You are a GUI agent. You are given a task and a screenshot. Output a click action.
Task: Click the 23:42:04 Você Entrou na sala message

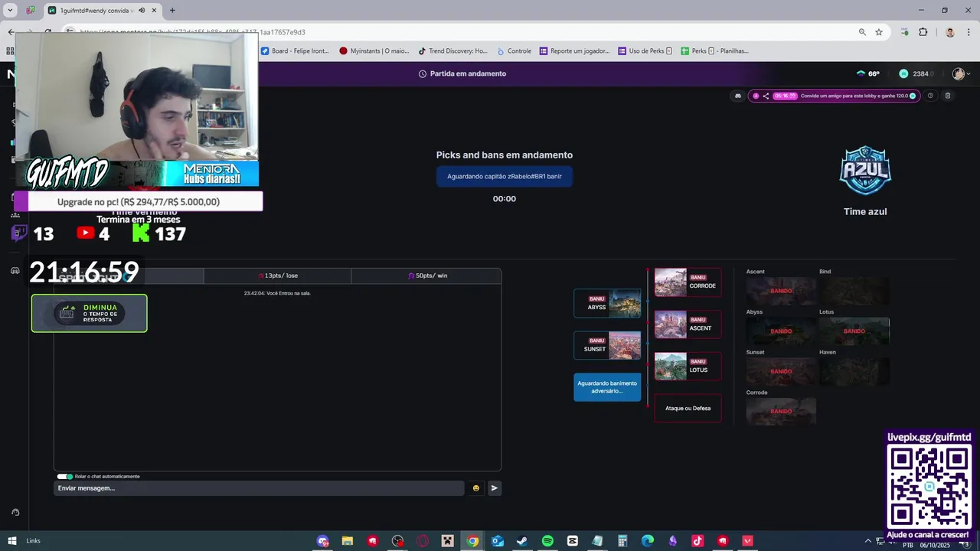277,293
